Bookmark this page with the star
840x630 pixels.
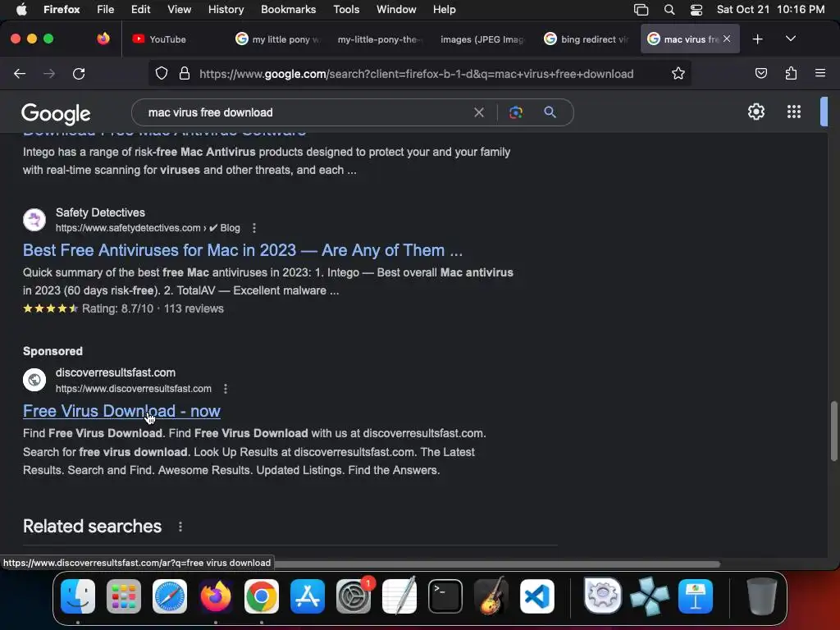point(678,74)
